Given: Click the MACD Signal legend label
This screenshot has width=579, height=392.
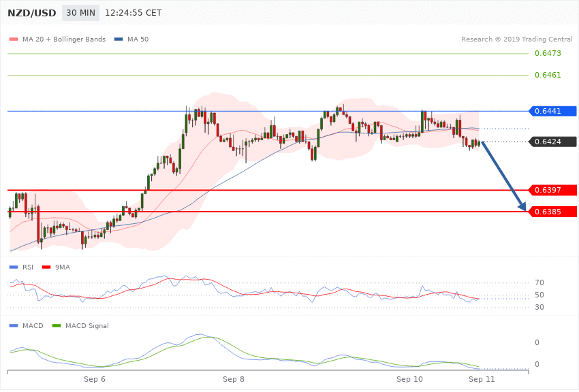Looking at the screenshot, I should click(87, 325).
